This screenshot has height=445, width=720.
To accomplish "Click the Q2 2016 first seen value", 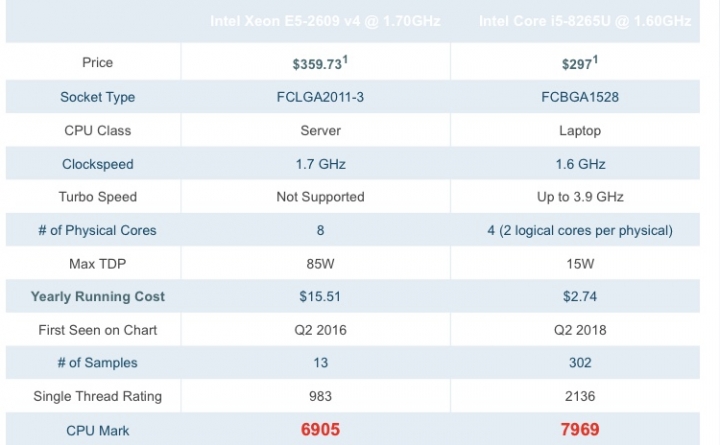I will 320,330.
